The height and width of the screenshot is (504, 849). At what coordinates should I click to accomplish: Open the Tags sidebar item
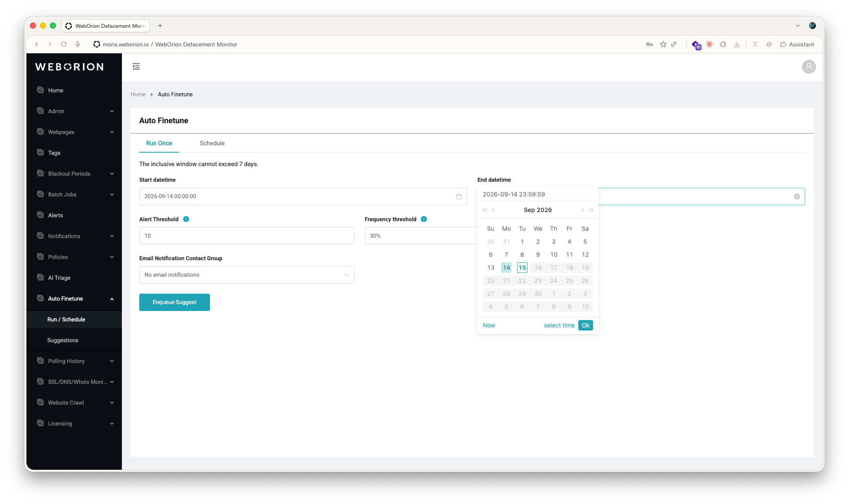point(74,153)
